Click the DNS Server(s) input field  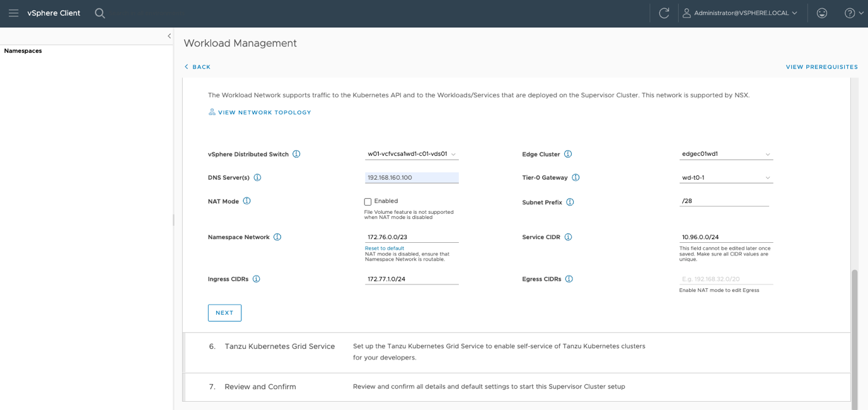coord(412,177)
